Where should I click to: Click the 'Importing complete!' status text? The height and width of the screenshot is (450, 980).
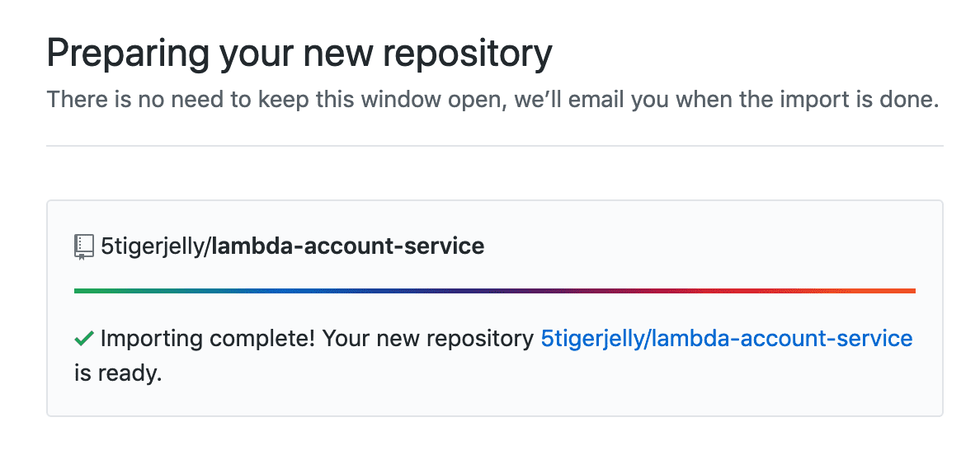click(x=210, y=339)
